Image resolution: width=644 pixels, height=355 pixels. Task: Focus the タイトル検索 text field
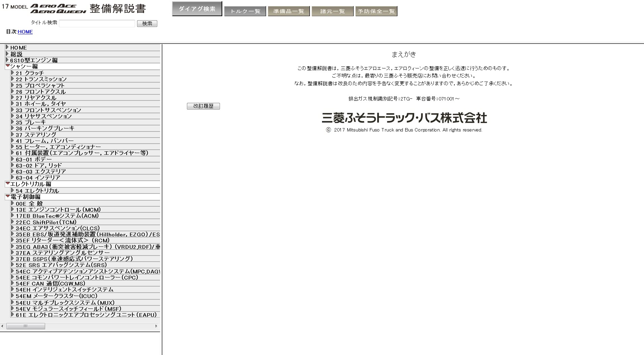tap(97, 23)
